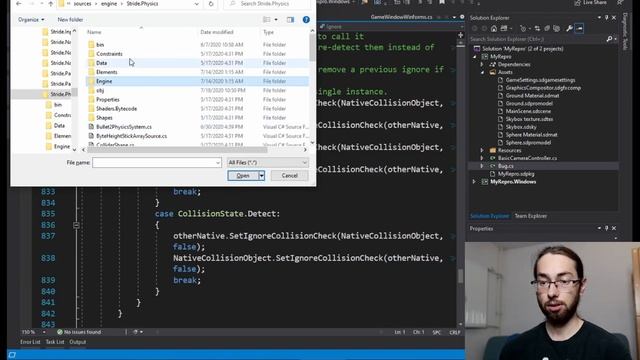Switch to the Team Explorer tab
The image size is (640, 360).
point(531,216)
